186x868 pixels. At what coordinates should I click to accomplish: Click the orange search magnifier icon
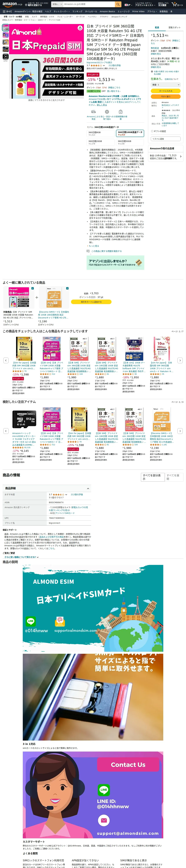(118, 4)
